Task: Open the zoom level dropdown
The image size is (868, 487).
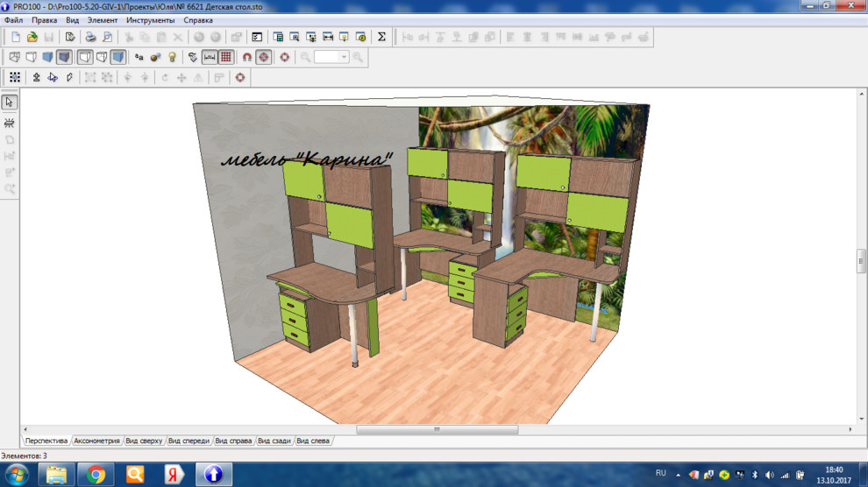Action: coord(344,57)
